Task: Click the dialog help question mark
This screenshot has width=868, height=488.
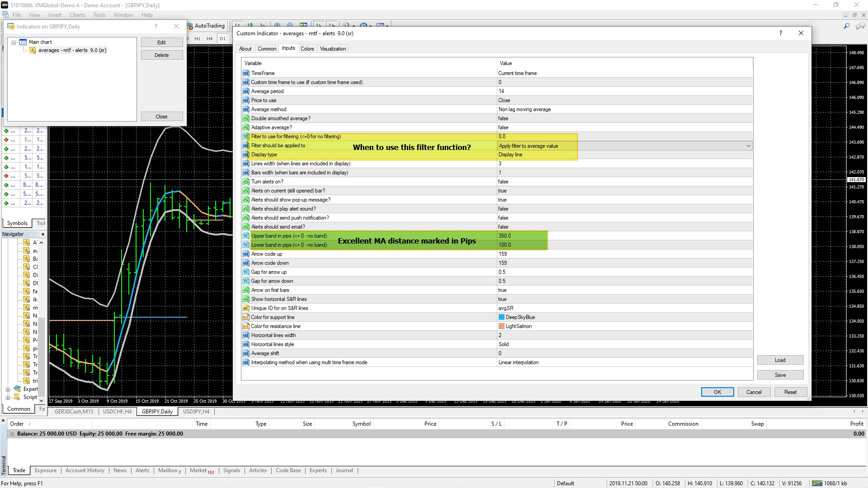Action: tap(780, 33)
